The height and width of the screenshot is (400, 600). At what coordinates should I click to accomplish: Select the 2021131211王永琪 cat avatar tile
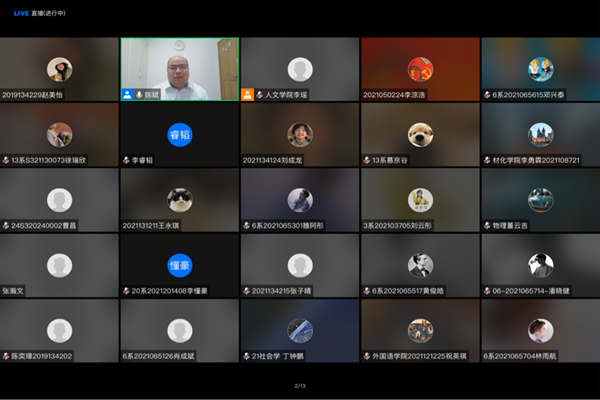point(179,199)
